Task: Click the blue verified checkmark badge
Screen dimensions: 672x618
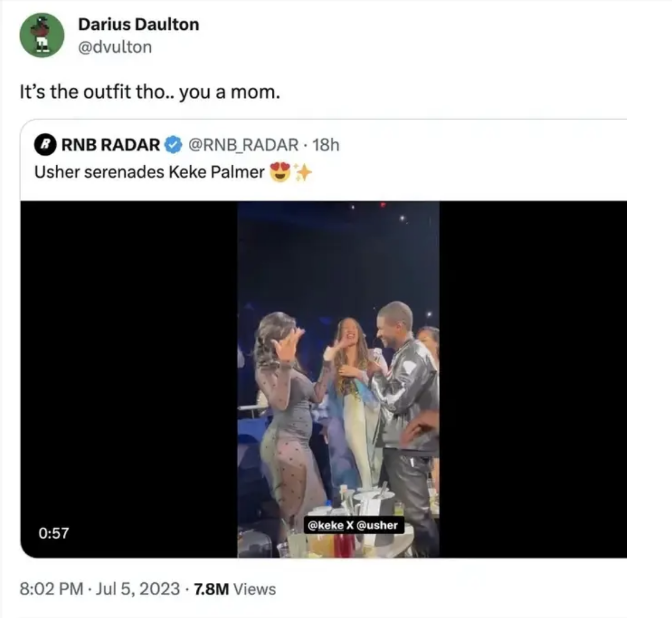Action: pos(173,145)
